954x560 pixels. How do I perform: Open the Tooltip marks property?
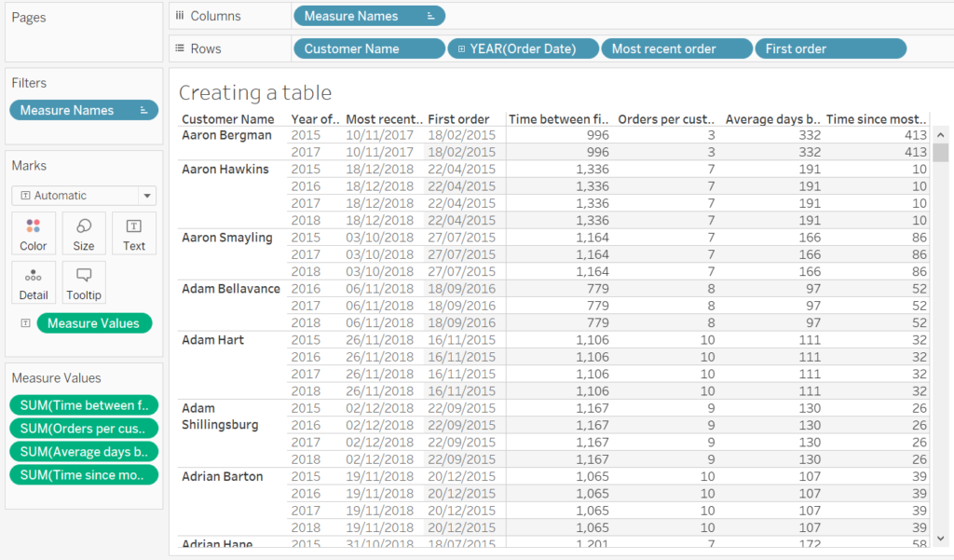[x=83, y=282]
